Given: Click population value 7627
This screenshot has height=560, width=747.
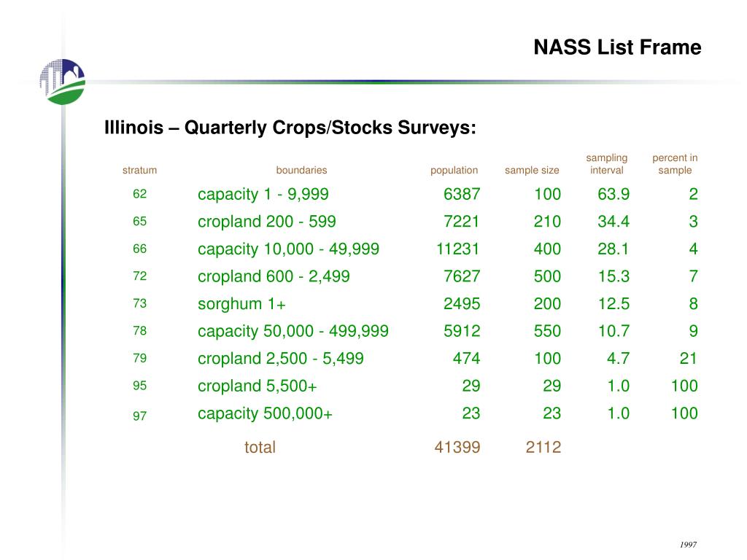Looking at the screenshot, I should 462,276.
